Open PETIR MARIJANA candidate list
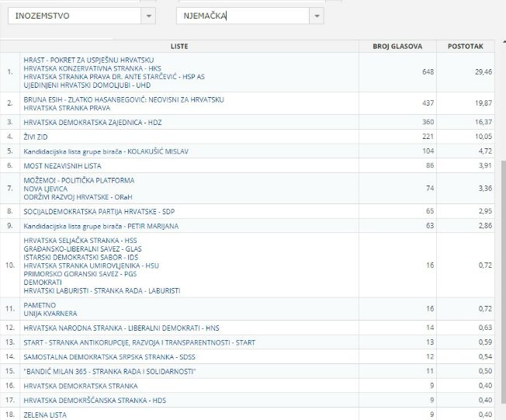The width and height of the screenshot is (506, 420). 101,226
